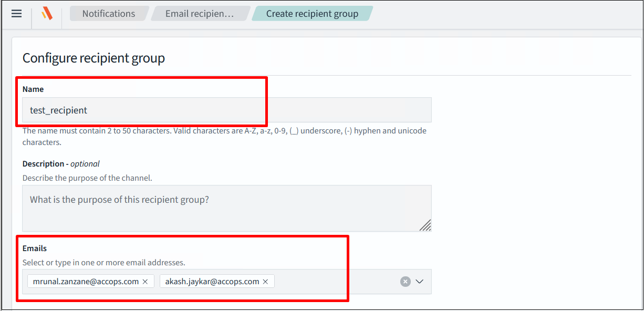
Task: Open the Email recipients breadcrumb
Action: (x=199, y=14)
